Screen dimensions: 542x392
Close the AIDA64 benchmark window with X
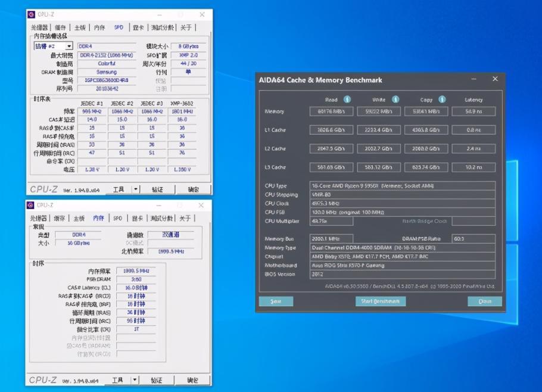coord(494,79)
